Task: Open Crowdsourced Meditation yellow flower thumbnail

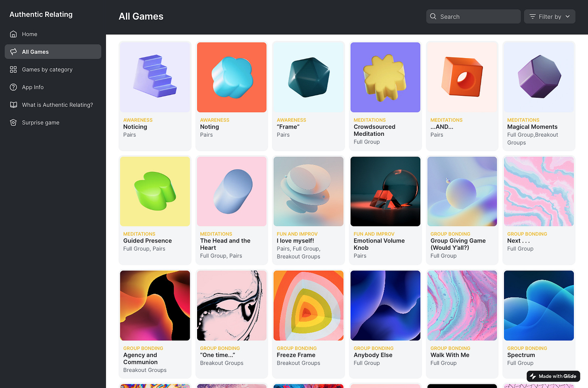Action: point(385,77)
